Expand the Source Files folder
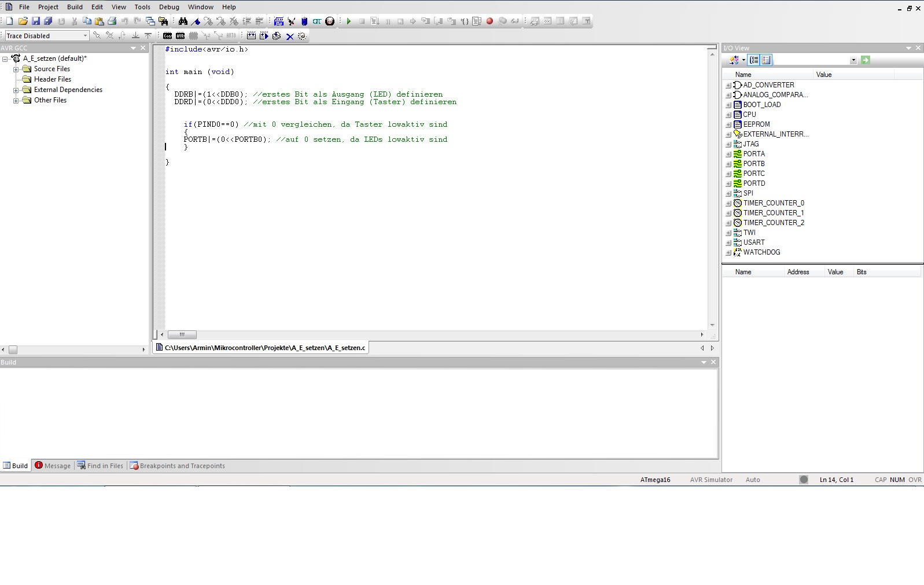 [x=16, y=69]
